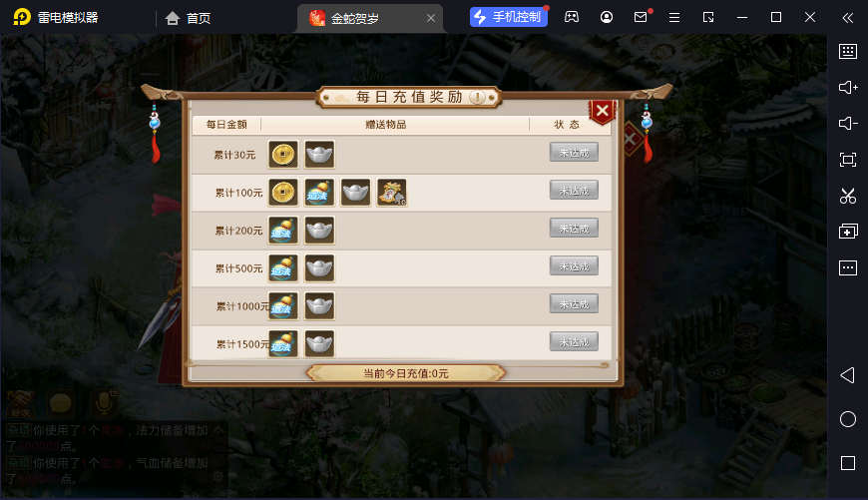The height and width of the screenshot is (500, 868).
Task: Select the gold coin reward in 累计30元 row
Action: tap(283, 154)
